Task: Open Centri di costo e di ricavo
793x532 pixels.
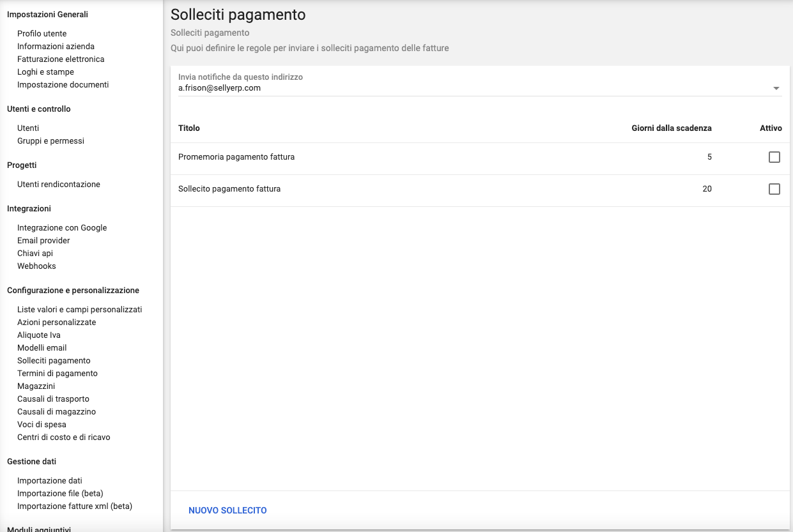Action: (64, 437)
